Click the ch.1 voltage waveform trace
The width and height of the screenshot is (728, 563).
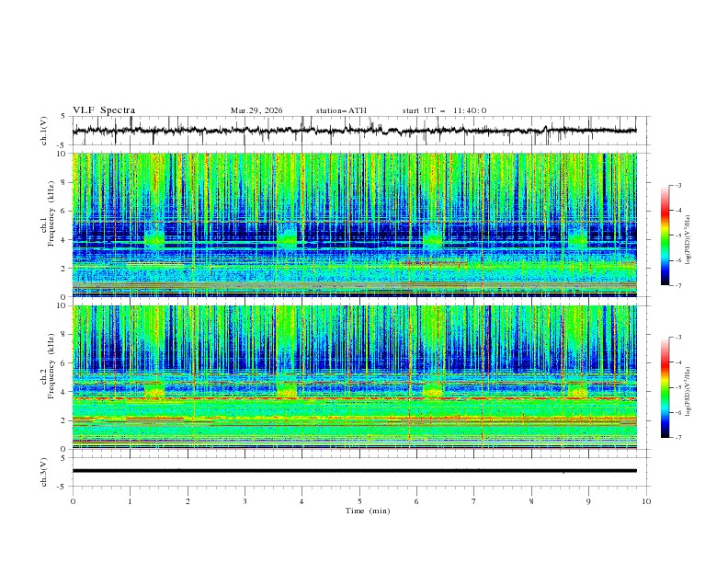coord(355,131)
